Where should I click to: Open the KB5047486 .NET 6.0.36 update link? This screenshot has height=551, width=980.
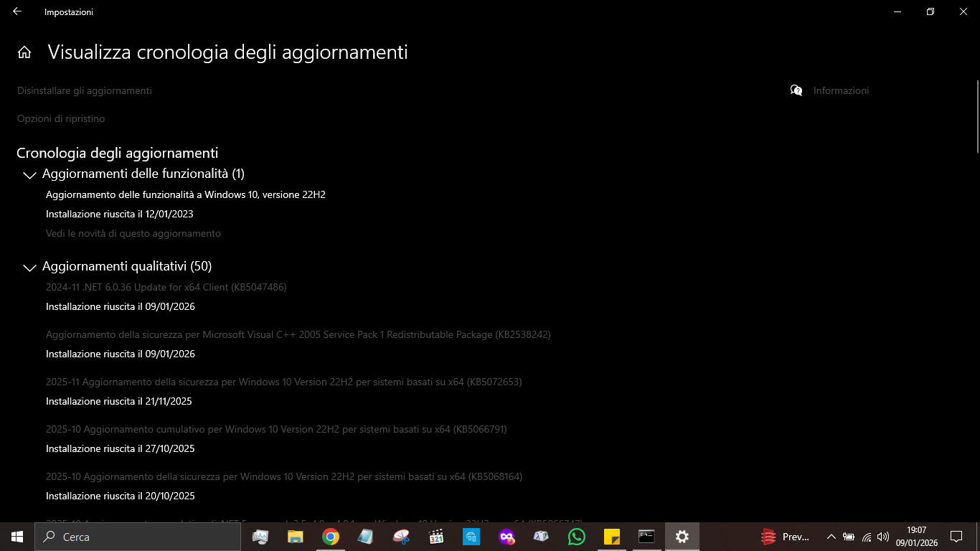point(166,287)
